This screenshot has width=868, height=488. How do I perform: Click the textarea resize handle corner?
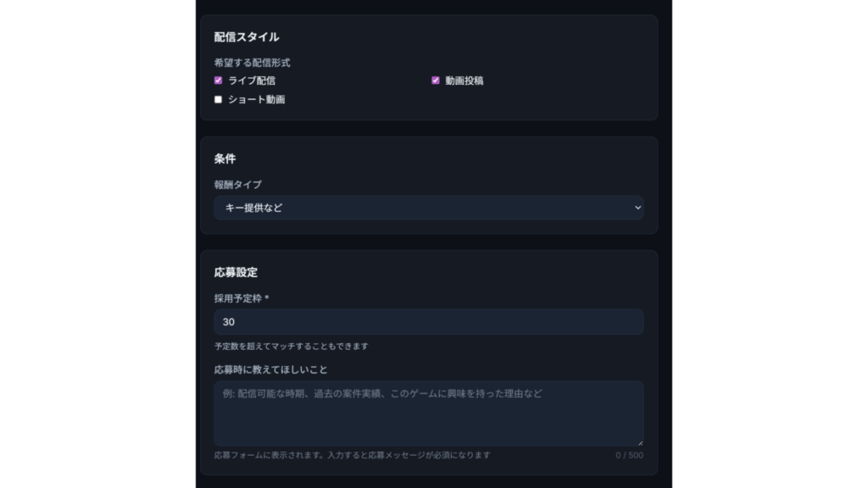(x=640, y=442)
